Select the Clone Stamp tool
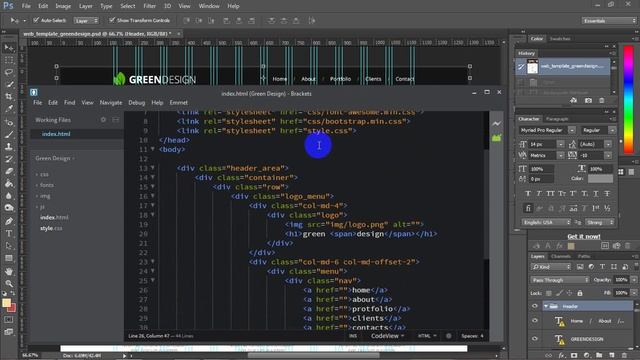The image size is (640, 360). tap(9, 147)
